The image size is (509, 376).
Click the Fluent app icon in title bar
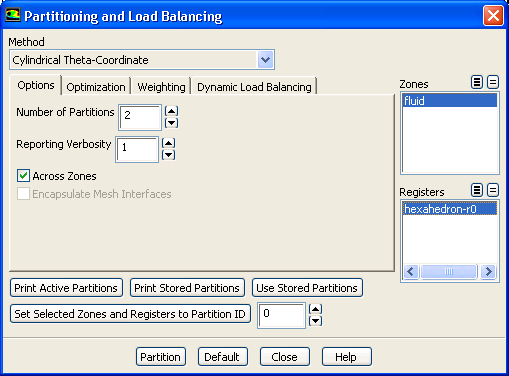(x=13, y=15)
